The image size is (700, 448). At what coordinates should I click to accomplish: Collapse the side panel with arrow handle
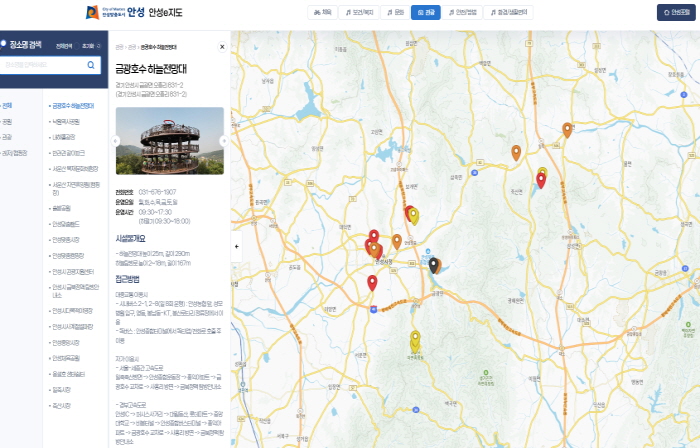point(236,245)
